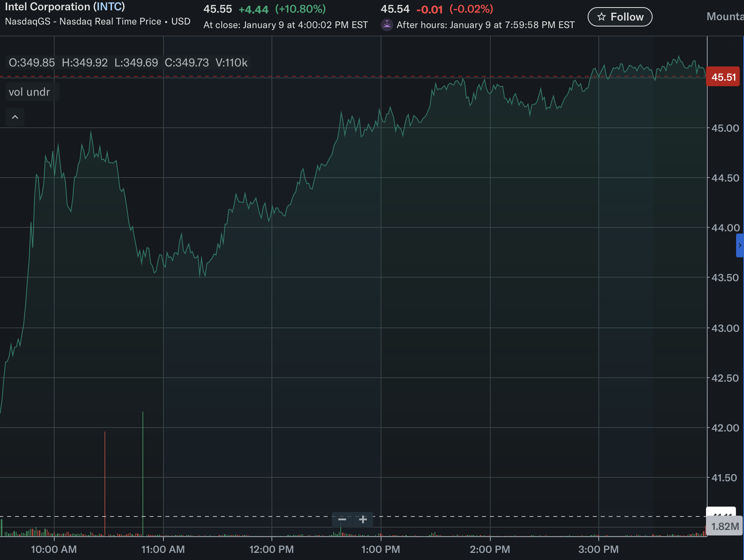The width and height of the screenshot is (744, 560).
Task: Zoom out the chart with minus icon
Action: (342, 519)
